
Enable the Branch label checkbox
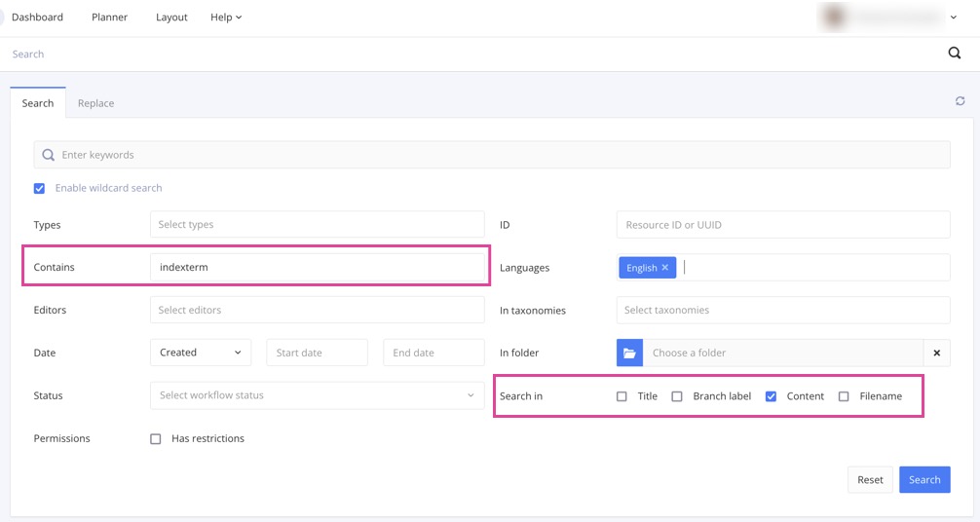tap(677, 396)
